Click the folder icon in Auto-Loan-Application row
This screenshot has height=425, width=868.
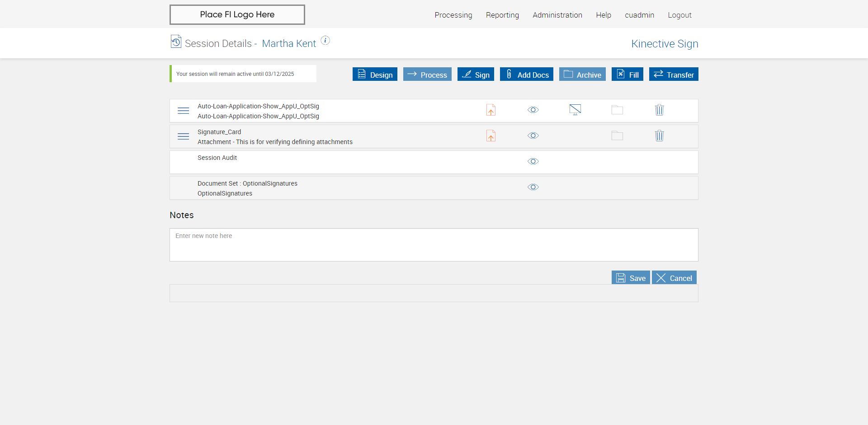click(617, 110)
